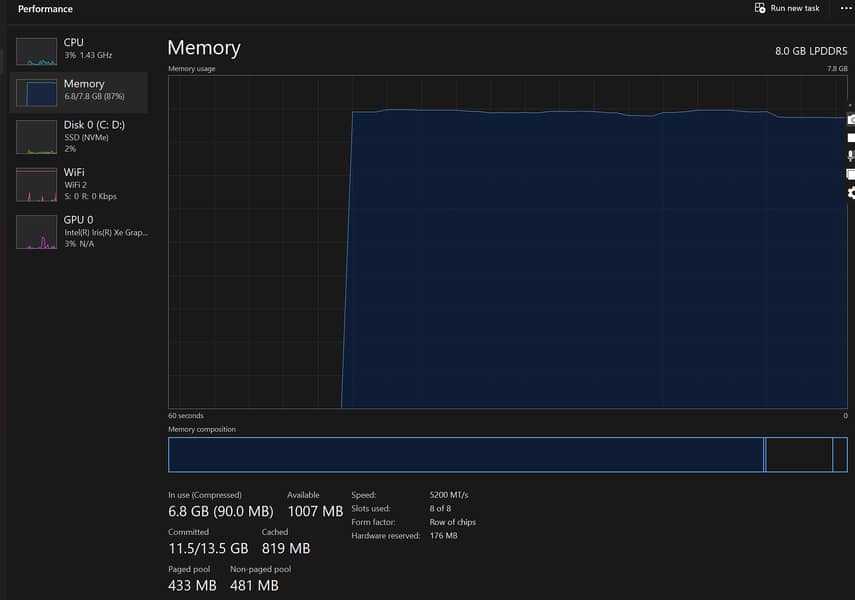Switch to the WiFi performance graph
The image size is (855, 600).
click(79, 184)
